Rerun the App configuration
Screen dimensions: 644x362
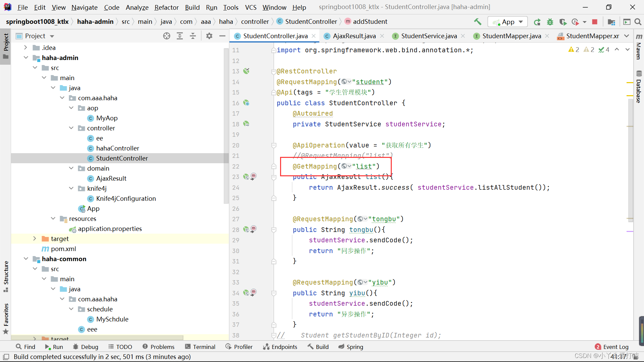[537, 22]
